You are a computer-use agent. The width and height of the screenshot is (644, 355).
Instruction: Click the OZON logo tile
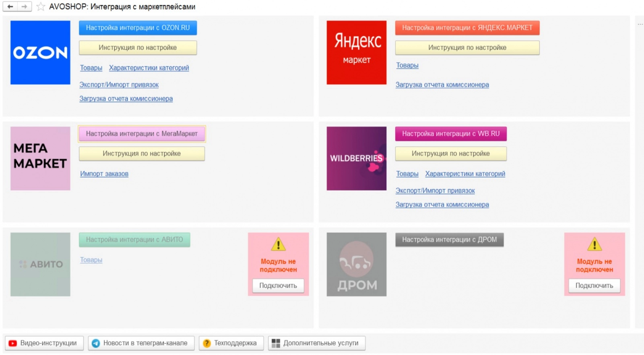pyautogui.click(x=40, y=53)
